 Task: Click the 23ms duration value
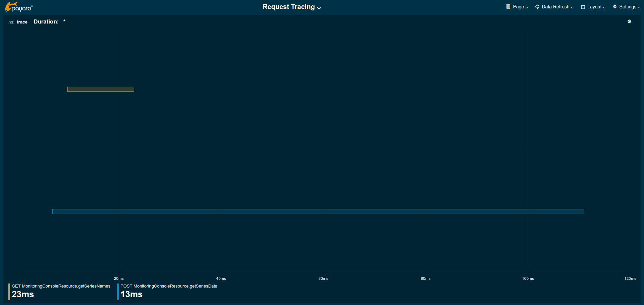(x=23, y=294)
